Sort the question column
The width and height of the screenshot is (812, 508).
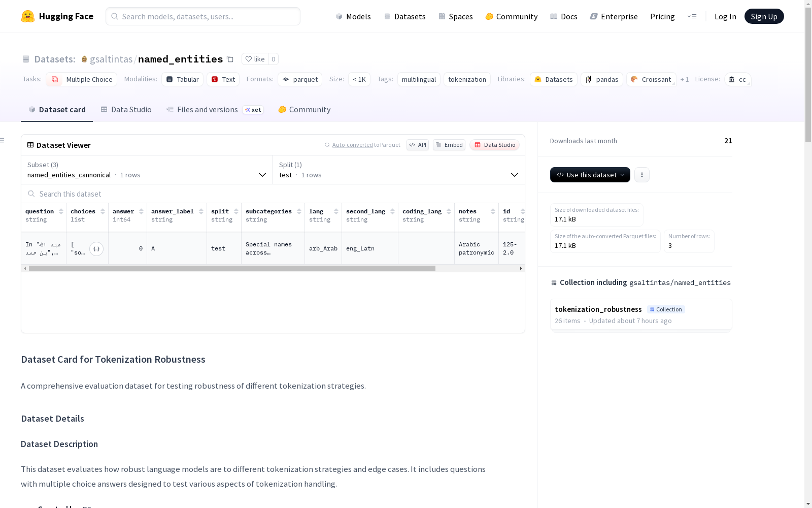click(61, 211)
